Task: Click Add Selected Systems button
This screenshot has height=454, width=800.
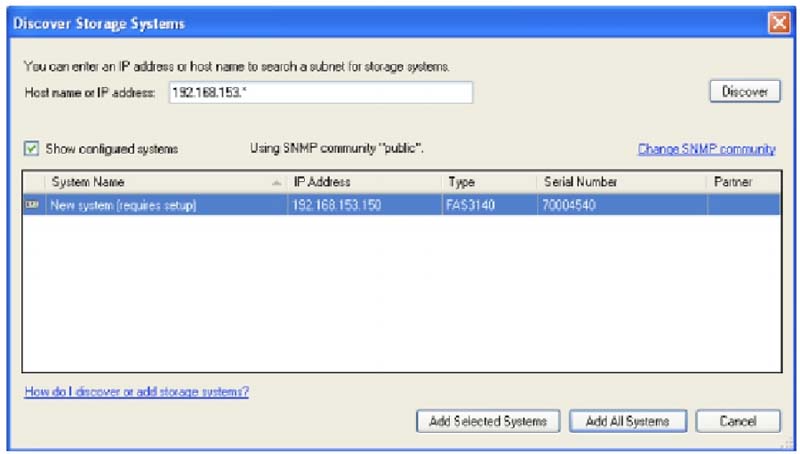Action: coord(488,421)
